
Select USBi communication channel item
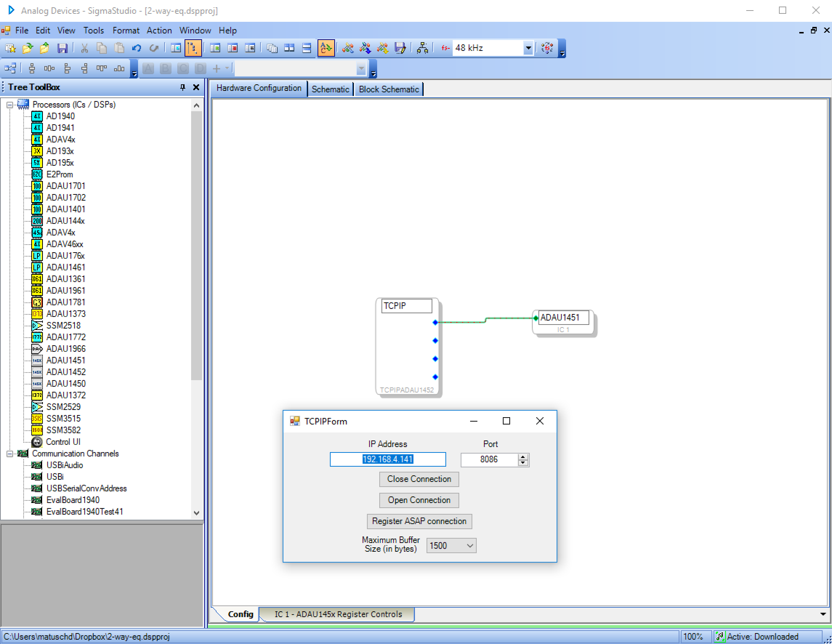pos(55,477)
